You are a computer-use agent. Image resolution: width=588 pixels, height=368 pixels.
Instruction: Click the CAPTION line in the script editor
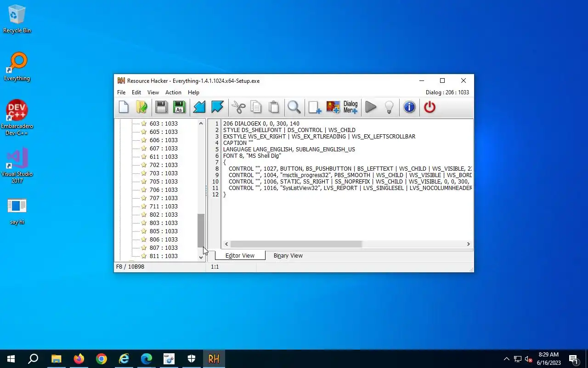click(238, 143)
